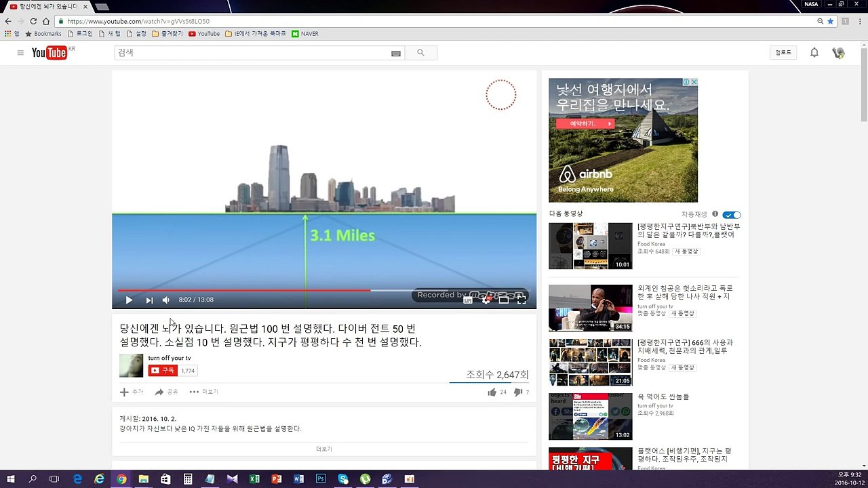Play the paused video
The image size is (868, 488).
(x=129, y=300)
